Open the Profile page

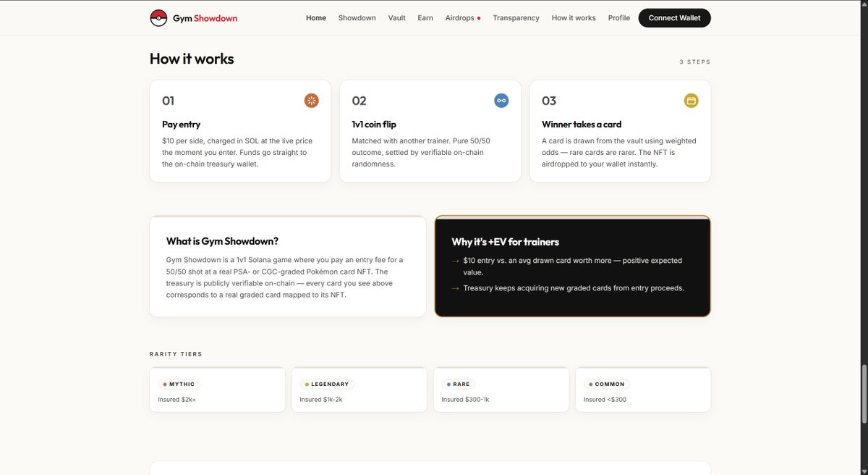coord(619,18)
